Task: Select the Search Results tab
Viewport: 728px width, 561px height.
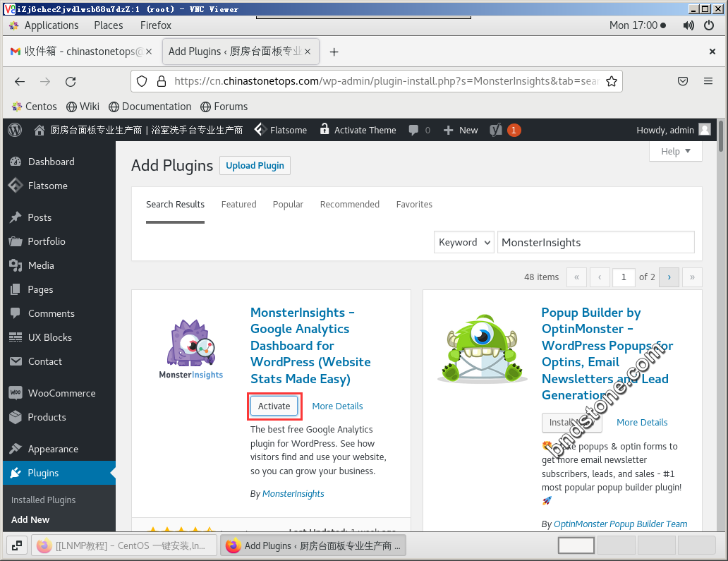Action: [x=175, y=205]
